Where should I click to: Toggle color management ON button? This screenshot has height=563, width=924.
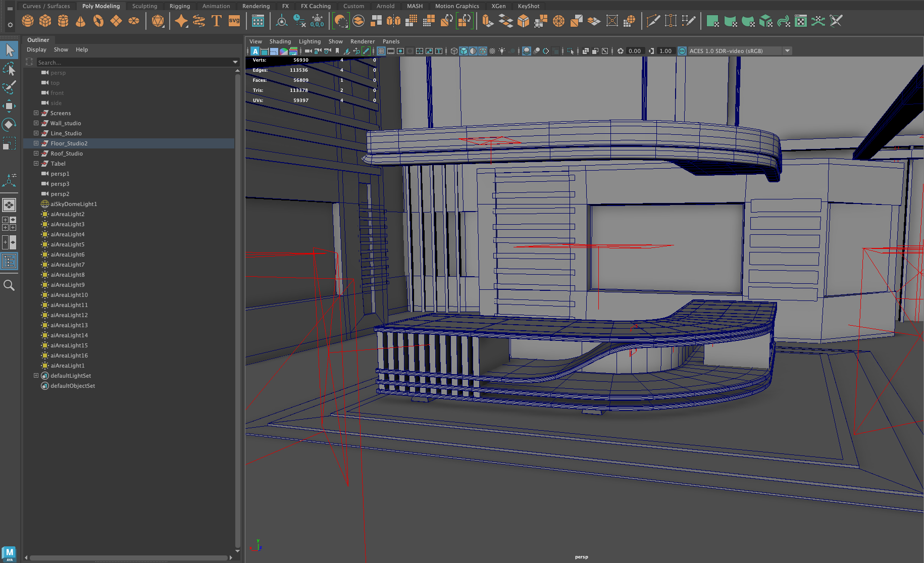pyautogui.click(x=682, y=51)
